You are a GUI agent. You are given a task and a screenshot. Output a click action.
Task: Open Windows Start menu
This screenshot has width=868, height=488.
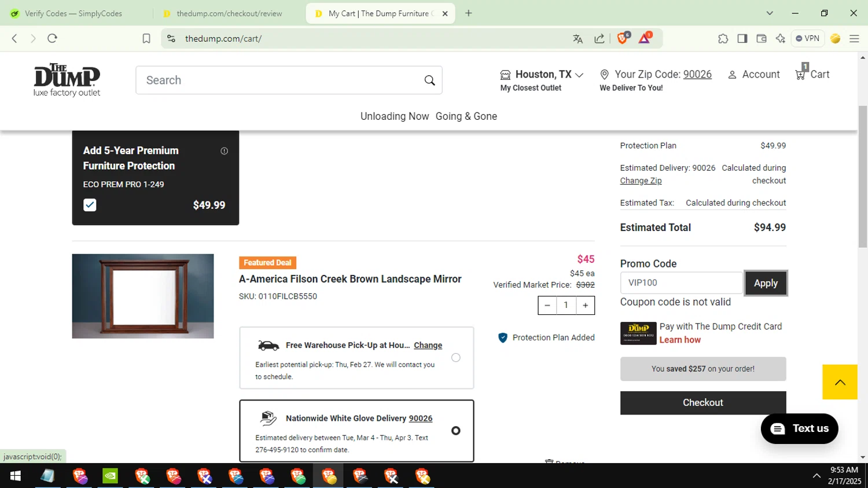point(16,476)
